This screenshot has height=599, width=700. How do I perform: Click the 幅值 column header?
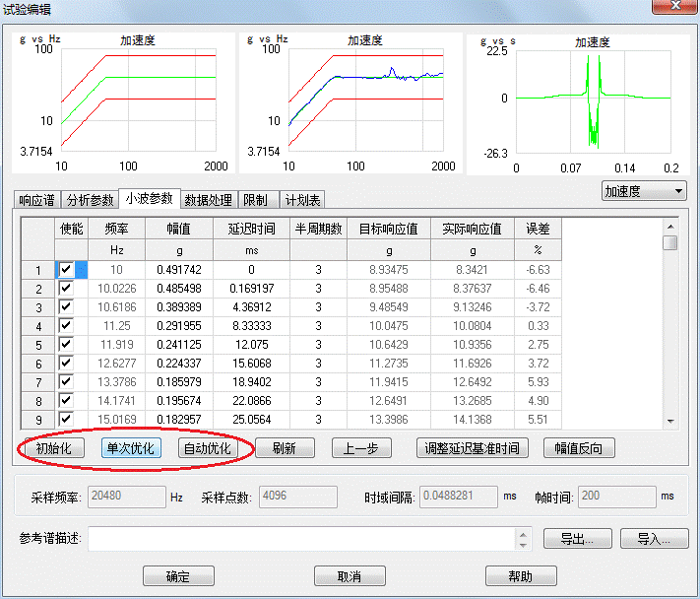[x=179, y=229]
